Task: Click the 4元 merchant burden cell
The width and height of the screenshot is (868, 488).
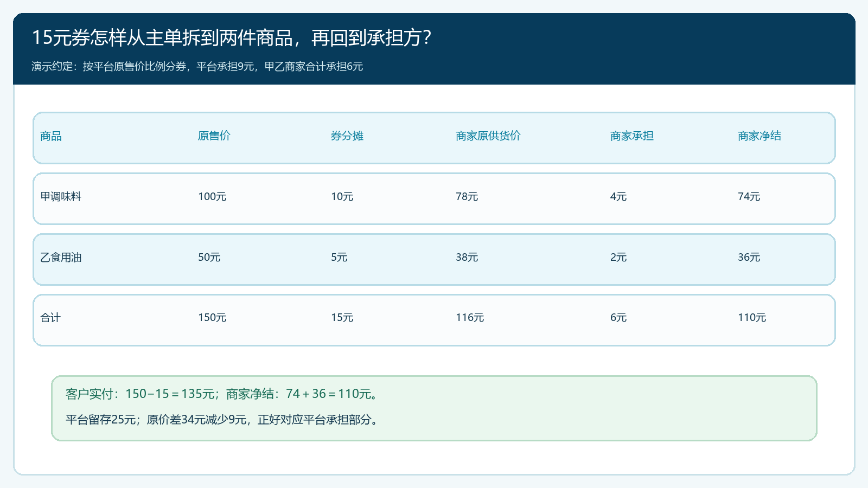Action: pyautogui.click(x=618, y=197)
